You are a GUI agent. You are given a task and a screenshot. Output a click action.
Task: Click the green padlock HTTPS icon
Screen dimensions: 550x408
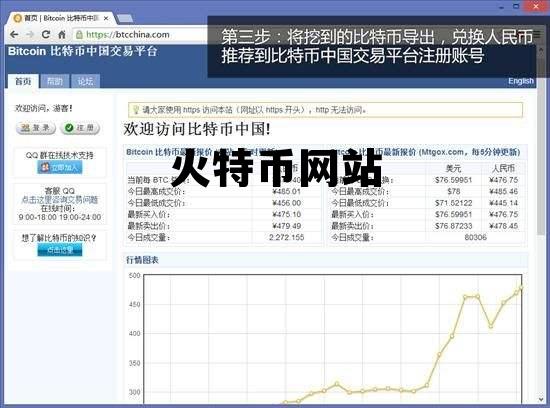click(79, 34)
